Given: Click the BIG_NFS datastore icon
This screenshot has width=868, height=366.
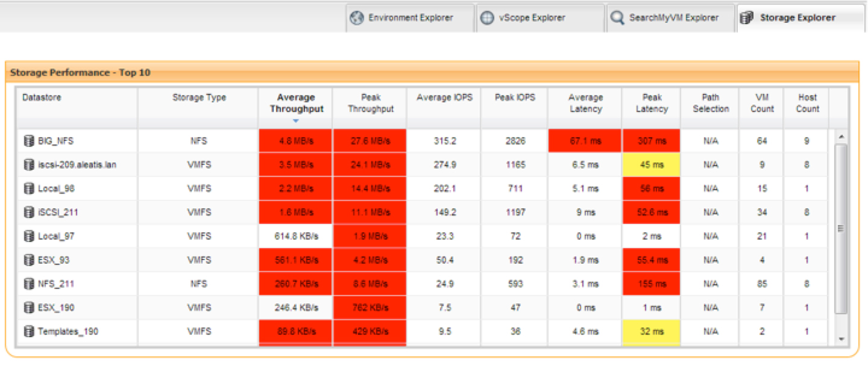Looking at the screenshot, I should tap(28, 141).
